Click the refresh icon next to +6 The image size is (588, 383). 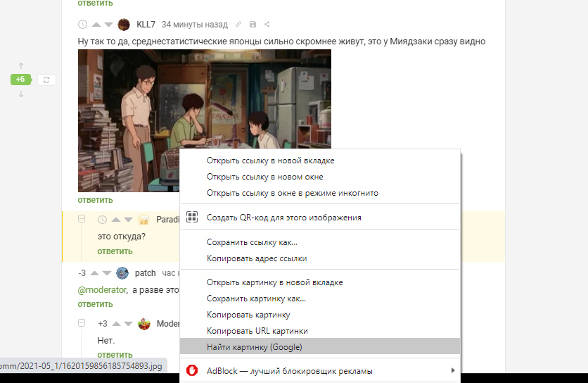pyautogui.click(x=46, y=80)
